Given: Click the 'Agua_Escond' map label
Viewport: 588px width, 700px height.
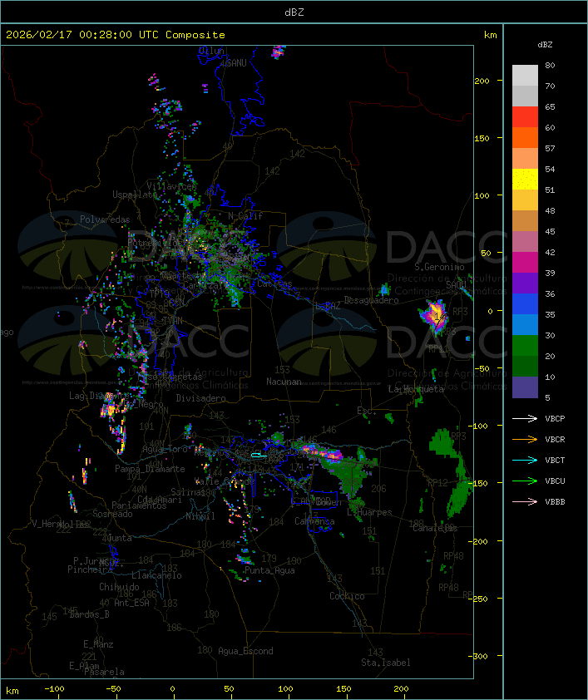Looking at the screenshot, I should point(245,651).
